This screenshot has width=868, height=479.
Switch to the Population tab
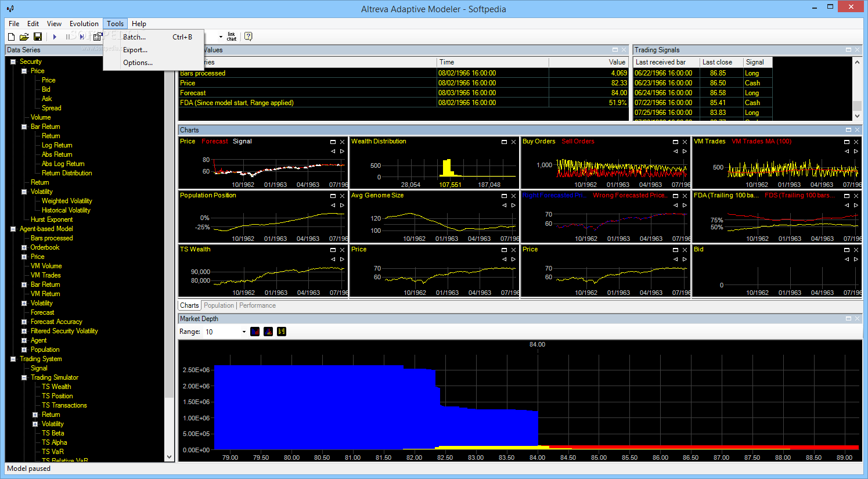(x=219, y=305)
